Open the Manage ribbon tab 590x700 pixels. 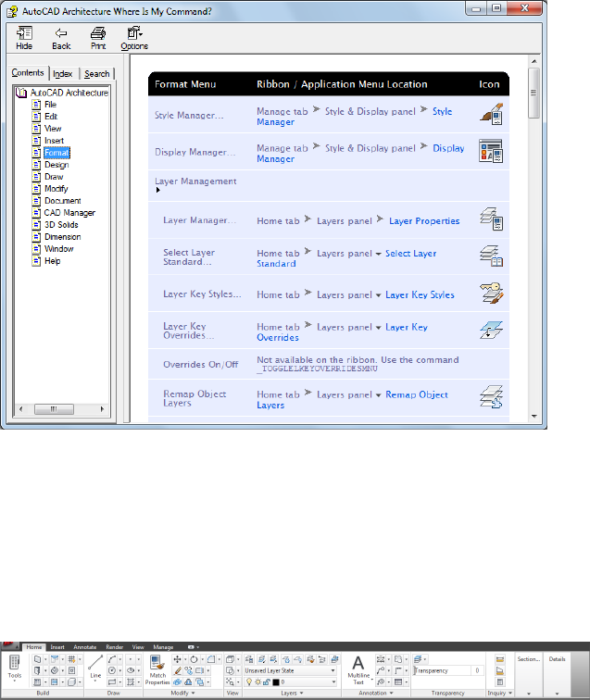coord(163,647)
